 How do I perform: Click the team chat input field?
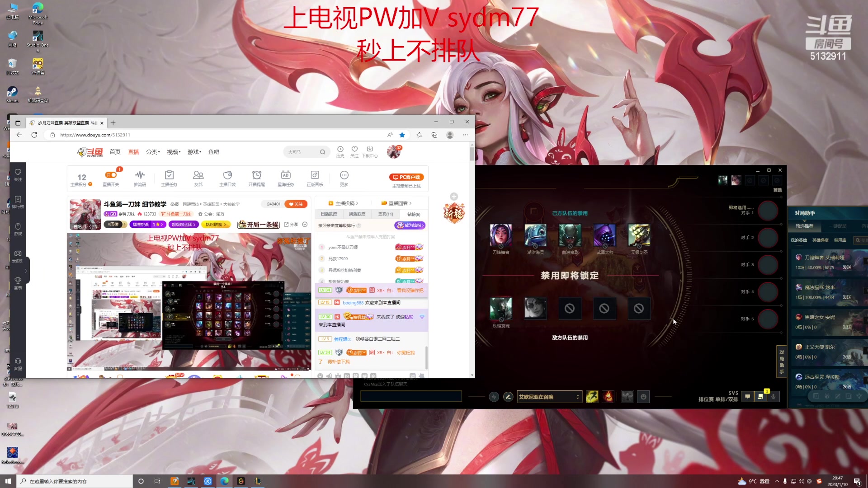point(410,397)
